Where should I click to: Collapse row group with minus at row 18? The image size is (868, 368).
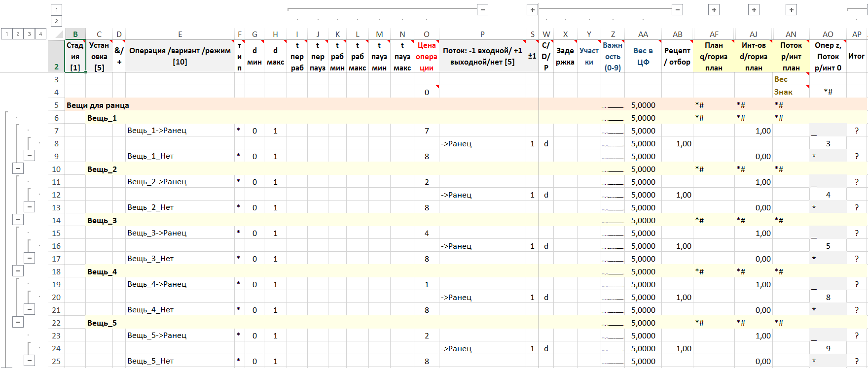(18, 271)
